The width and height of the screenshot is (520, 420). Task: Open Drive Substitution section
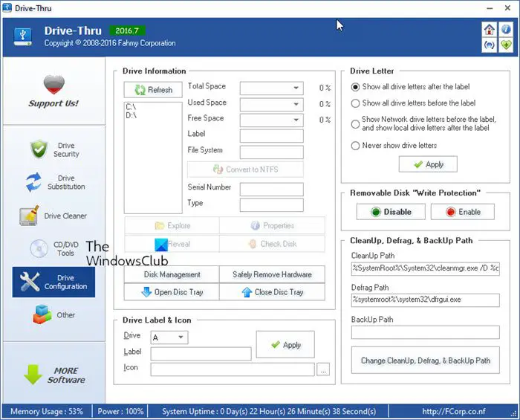[54, 182]
